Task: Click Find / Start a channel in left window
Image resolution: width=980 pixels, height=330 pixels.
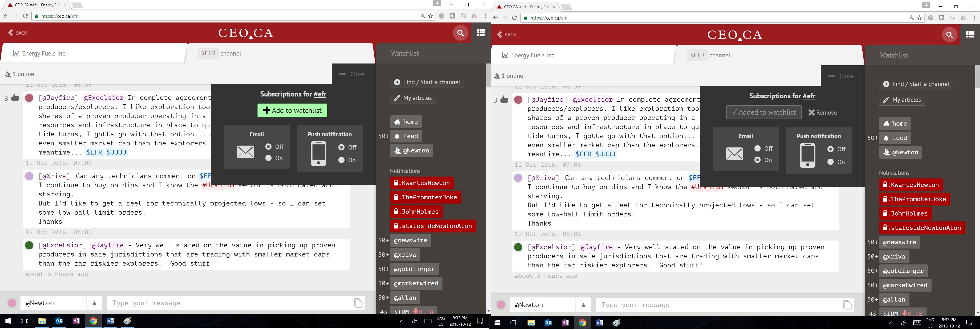Action: [427, 82]
